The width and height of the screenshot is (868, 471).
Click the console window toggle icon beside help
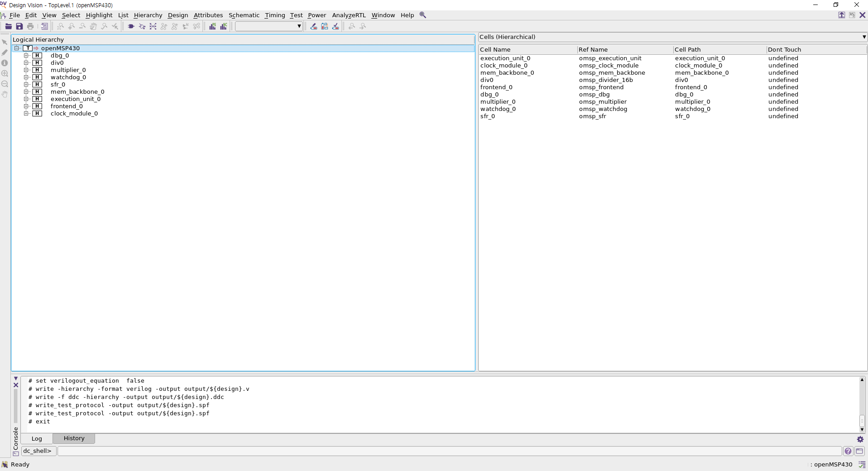tap(859, 451)
